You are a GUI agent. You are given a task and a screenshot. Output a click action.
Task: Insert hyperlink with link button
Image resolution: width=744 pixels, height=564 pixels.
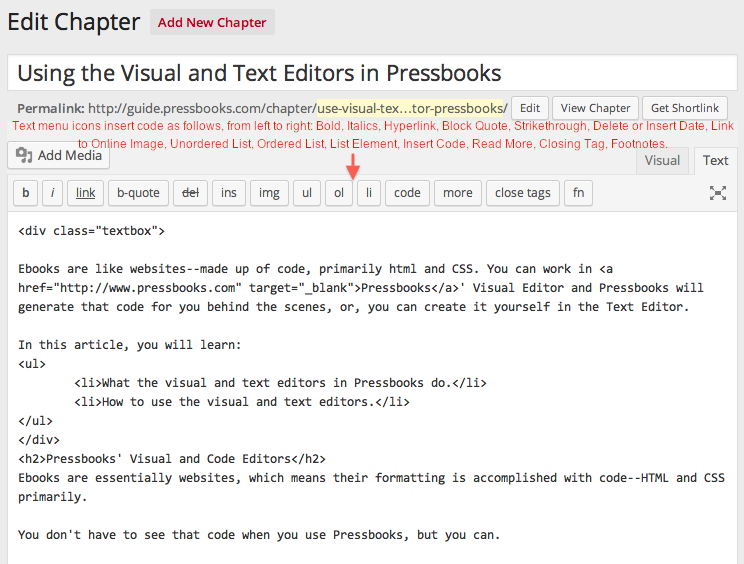click(85, 193)
